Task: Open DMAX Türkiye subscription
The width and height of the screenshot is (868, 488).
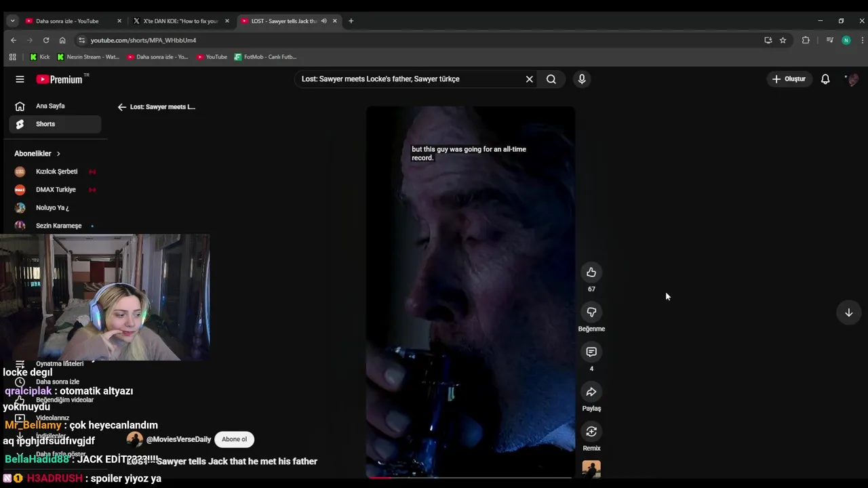Action: point(56,190)
